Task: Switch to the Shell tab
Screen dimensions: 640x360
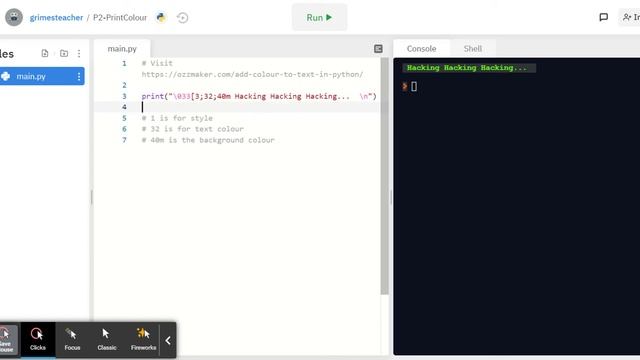Action: pos(473,49)
